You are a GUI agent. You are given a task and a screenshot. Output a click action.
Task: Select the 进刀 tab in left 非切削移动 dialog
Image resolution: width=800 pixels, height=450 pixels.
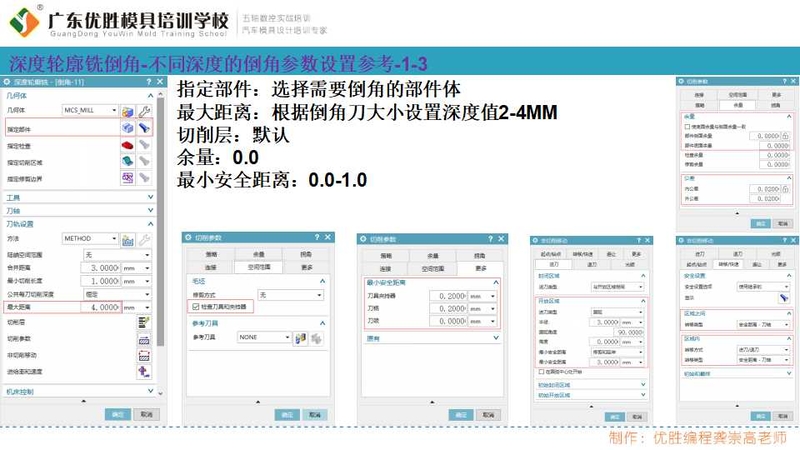(554, 264)
